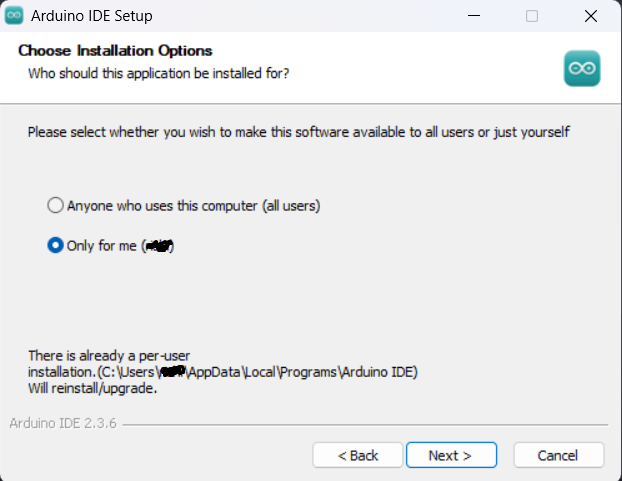Click the "Arduino IDE 2.3.6" version label

click(63, 423)
